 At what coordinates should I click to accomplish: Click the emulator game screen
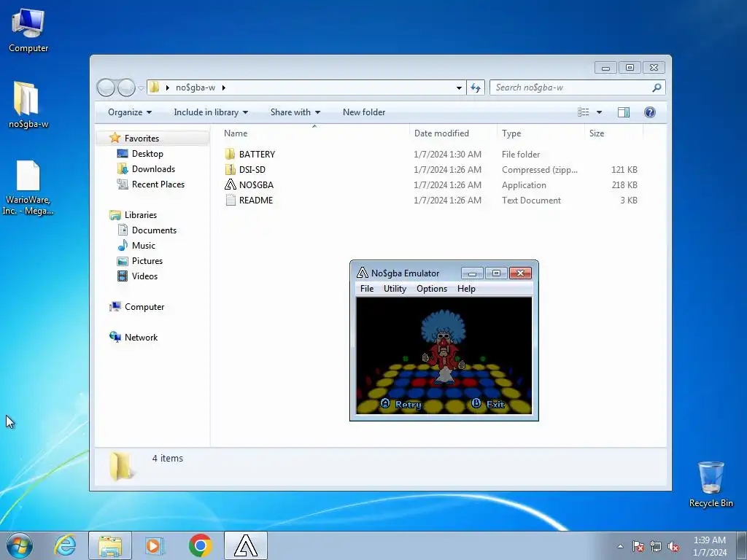point(444,356)
